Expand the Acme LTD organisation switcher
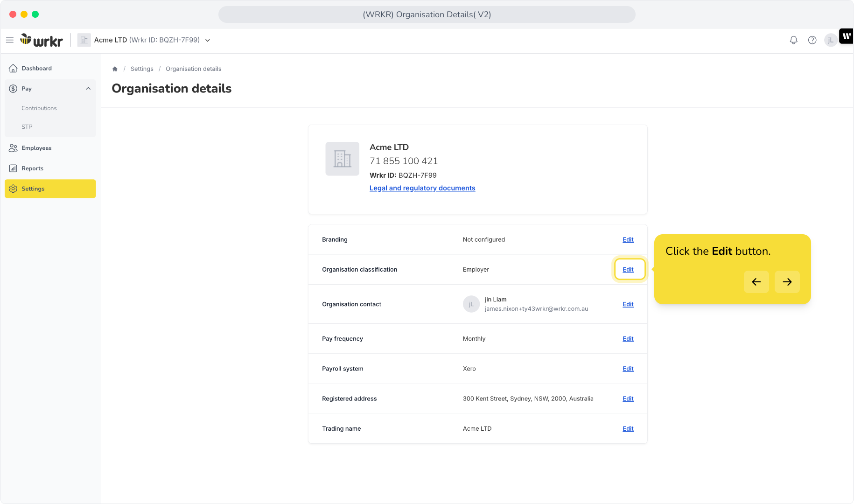 tap(208, 40)
